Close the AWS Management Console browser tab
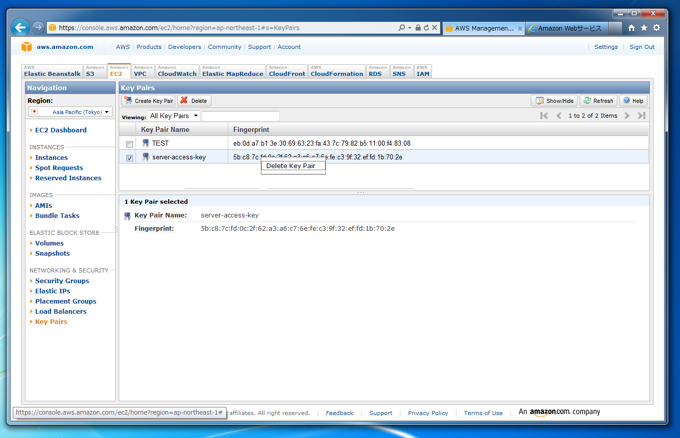This screenshot has width=680, height=438. point(520,29)
